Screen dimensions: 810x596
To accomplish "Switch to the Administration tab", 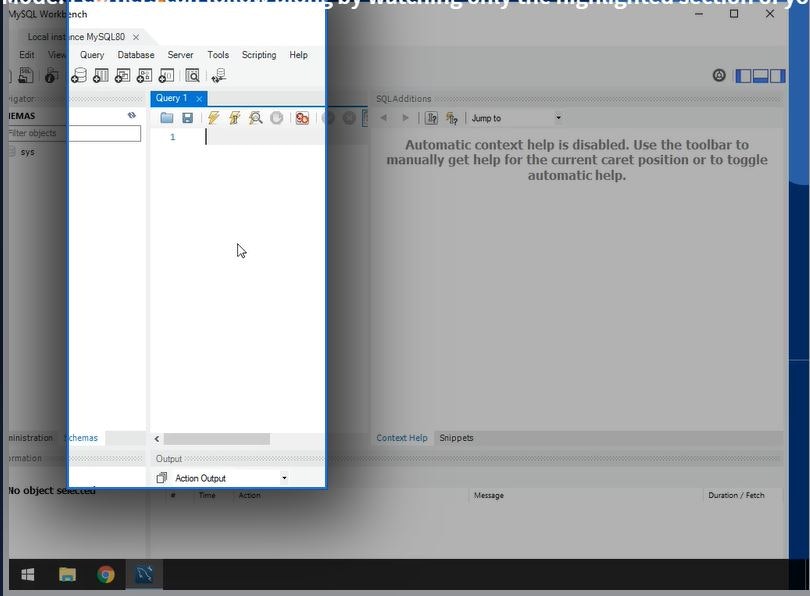I will point(30,437).
